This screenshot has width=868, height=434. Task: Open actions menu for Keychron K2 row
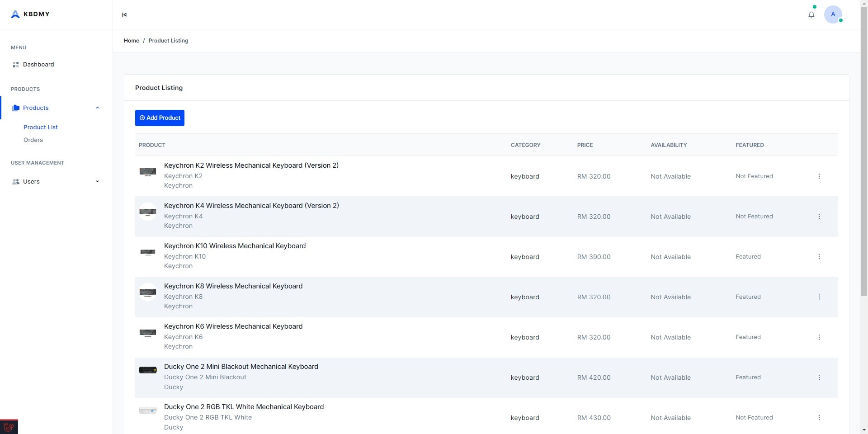(x=819, y=176)
